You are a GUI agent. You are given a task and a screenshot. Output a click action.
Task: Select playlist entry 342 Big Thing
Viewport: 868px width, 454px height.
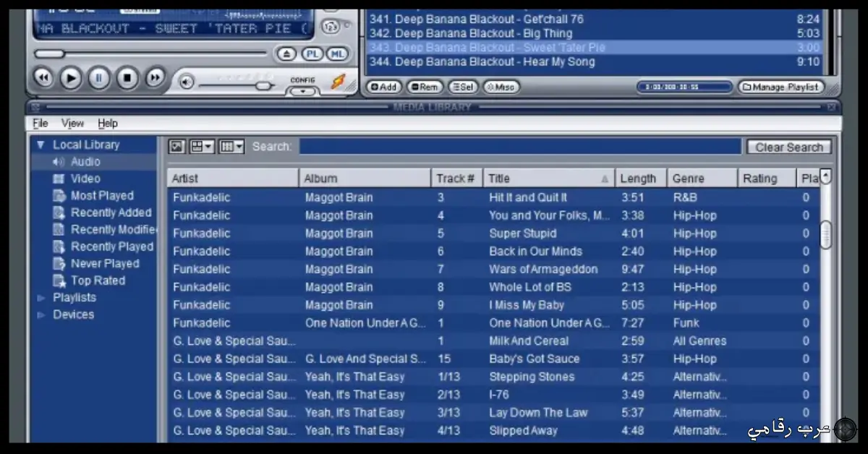pyautogui.click(x=595, y=33)
